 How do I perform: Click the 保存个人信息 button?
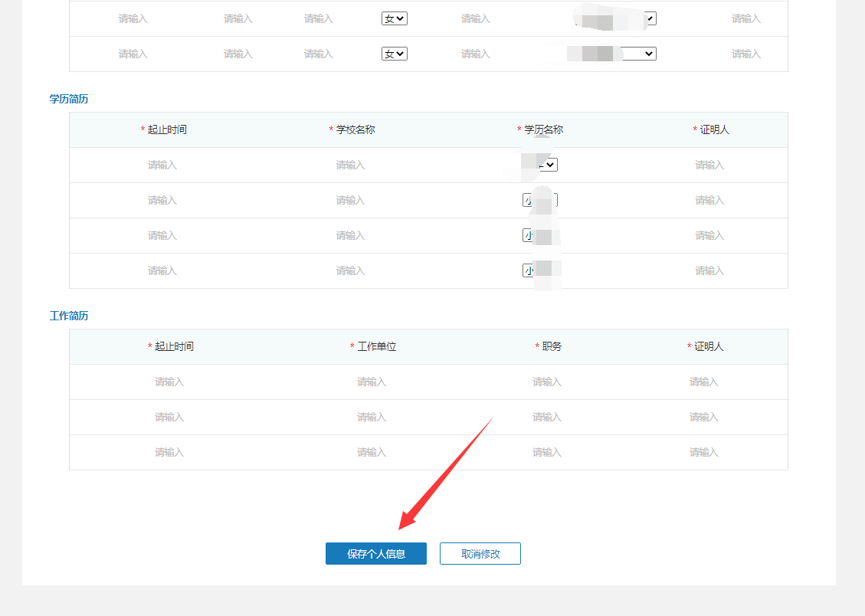pos(375,554)
